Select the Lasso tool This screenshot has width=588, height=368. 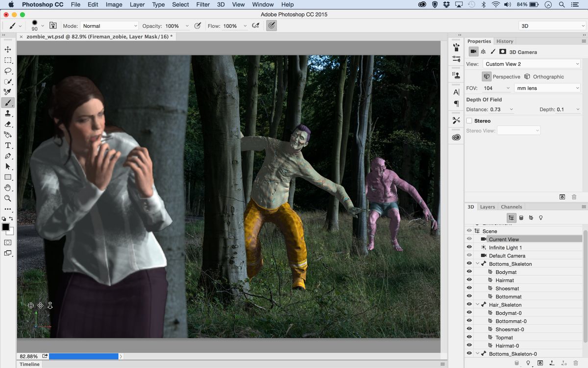(7, 71)
